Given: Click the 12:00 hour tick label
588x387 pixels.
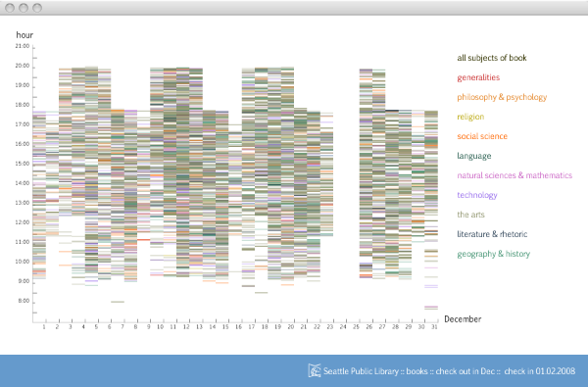Looking at the screenshot, I should 23,222.
